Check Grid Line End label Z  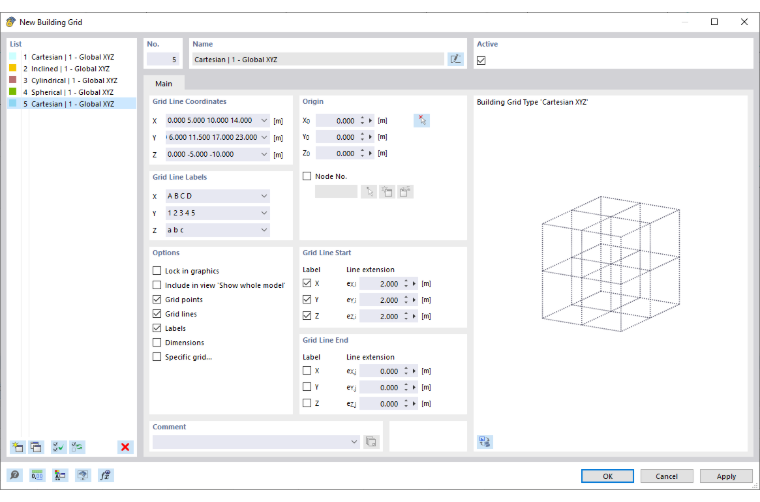307,403
